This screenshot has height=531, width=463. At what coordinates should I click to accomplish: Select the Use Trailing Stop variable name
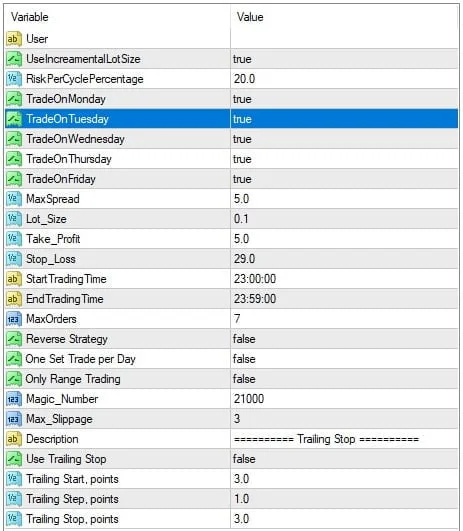tap(66, 459)
